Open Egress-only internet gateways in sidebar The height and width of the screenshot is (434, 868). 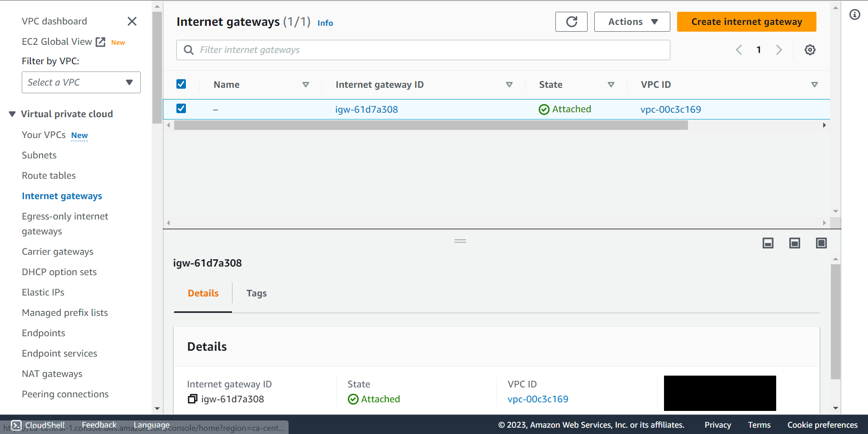tap(65, 224)
